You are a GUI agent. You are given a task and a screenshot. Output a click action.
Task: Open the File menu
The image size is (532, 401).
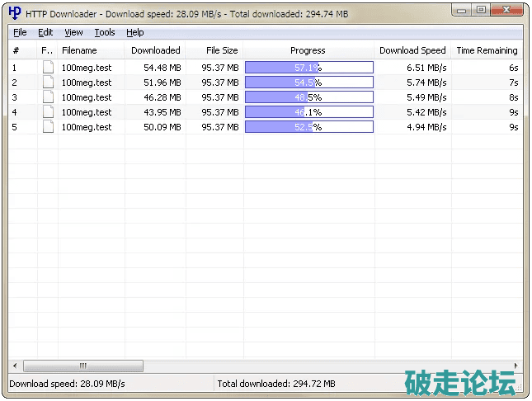click(20, 32)
